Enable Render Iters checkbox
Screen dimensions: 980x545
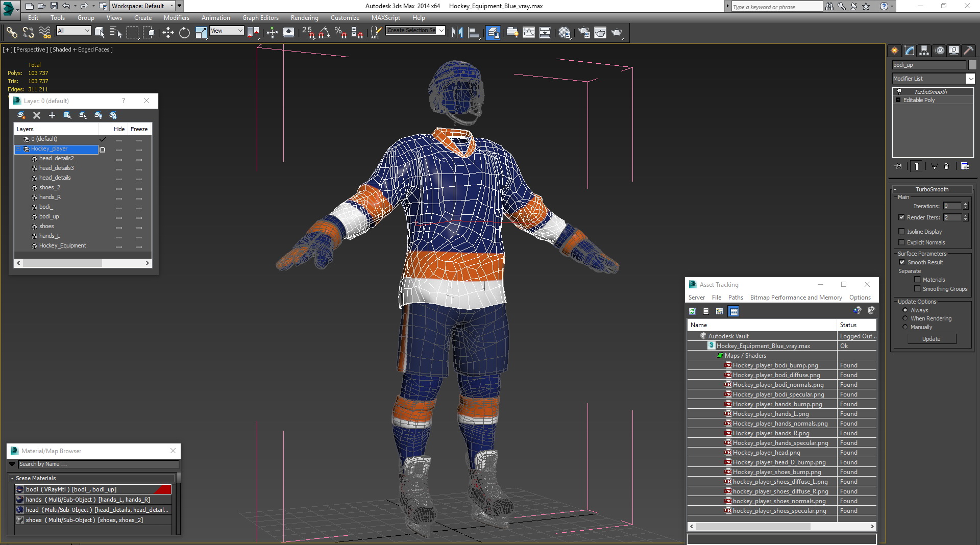pyautogui.click(x=901, y=217)
